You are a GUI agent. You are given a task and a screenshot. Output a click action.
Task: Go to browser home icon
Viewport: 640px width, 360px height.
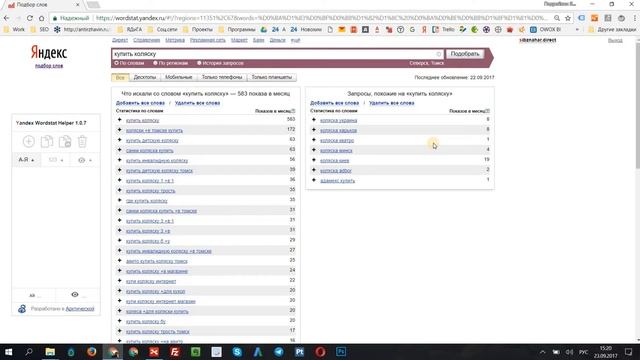pyautogui.click(x=41, y=18)
